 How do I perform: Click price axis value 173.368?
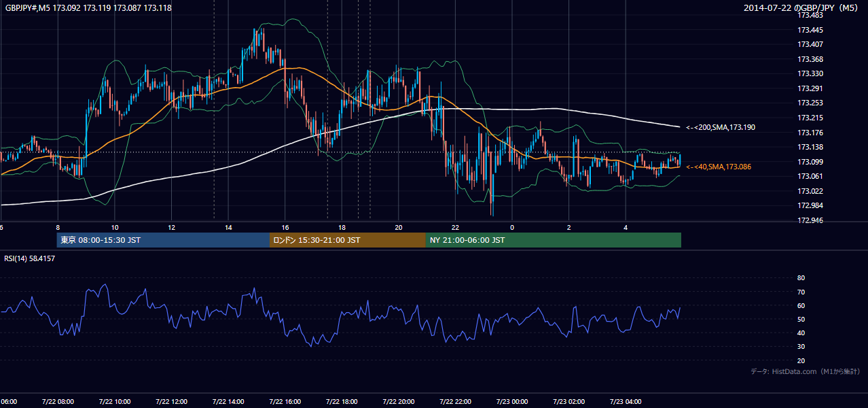click(x=810, y=59)
